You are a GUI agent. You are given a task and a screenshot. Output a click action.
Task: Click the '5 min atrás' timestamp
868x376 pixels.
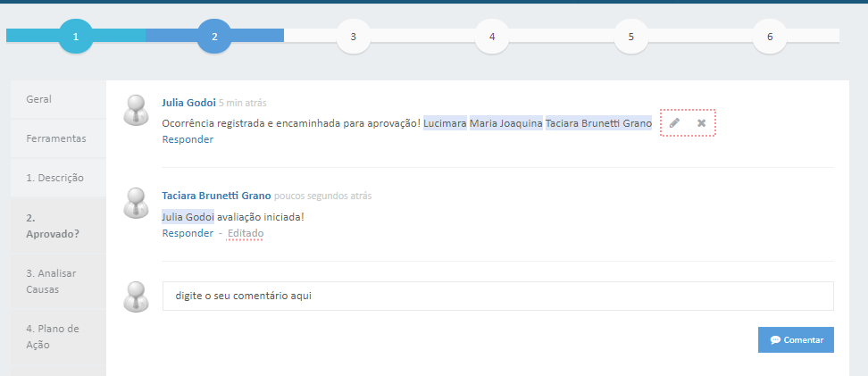(x=243, y=103)
